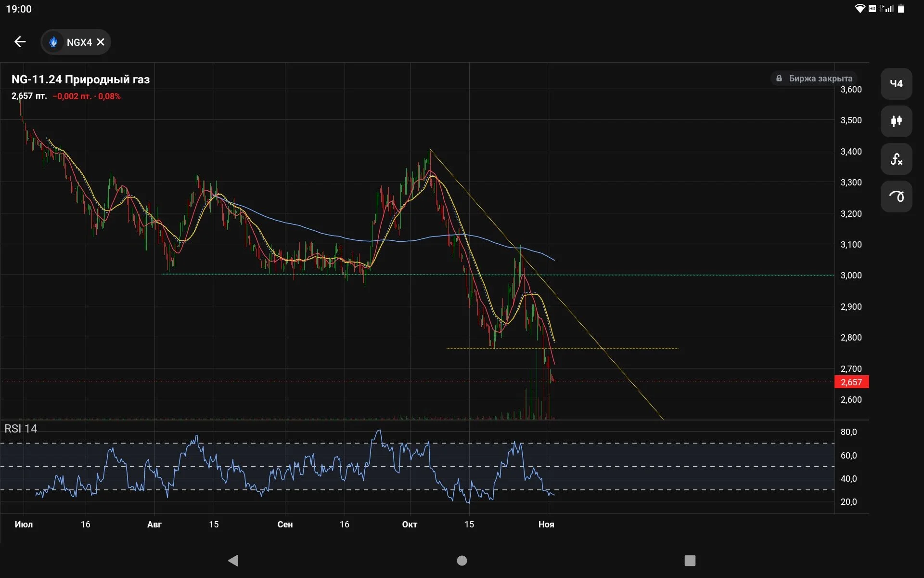Screen dimensions: 924x578
Task: Change chart type via candlestick icon
Action: [x=896, y=121]
